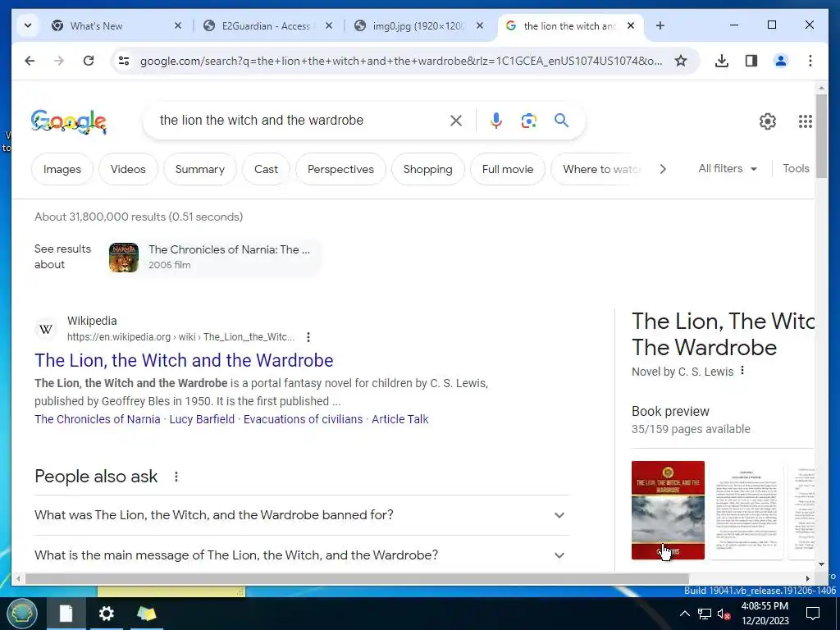The image size is (840, 630).
Task: Open the taskbar volume muted icon
Action: tap(724, 614)
